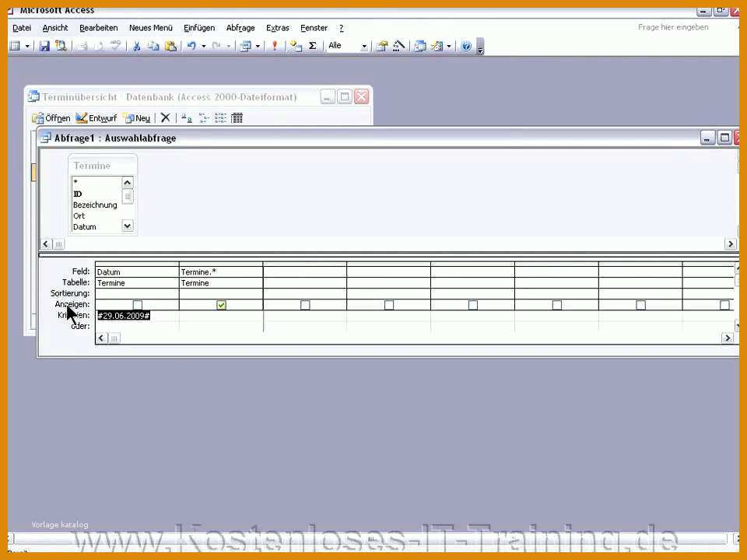The image size is (747, 560).
Task: Click the design grid's right scroll arrow
Action: (x=728, y=338)
